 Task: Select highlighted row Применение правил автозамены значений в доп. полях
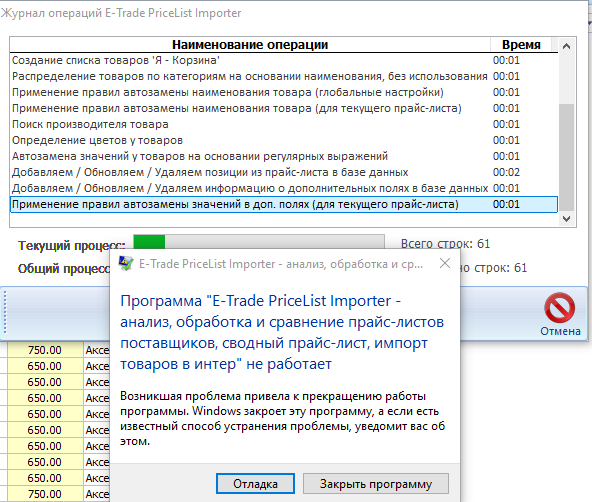[284, 204]
